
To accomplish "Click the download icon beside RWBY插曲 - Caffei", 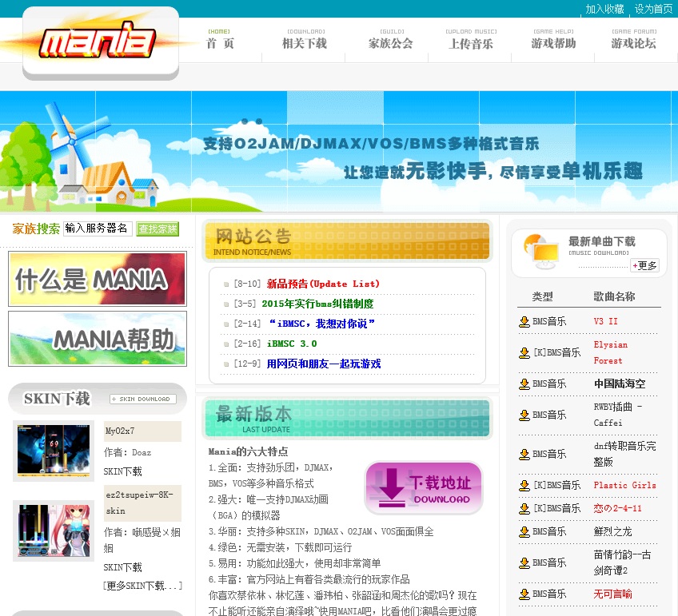I will tap(524, 415).
